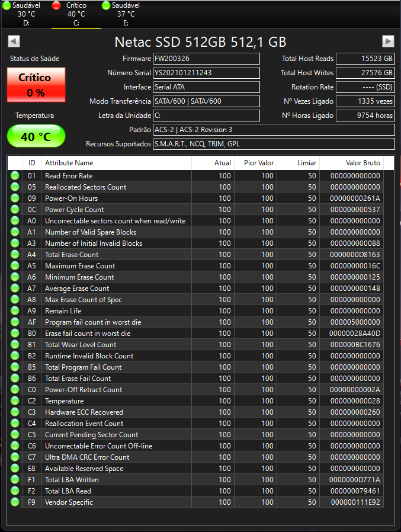Click the 40 °C temperature indicator

pyautogui.click(x=36, y=136)
